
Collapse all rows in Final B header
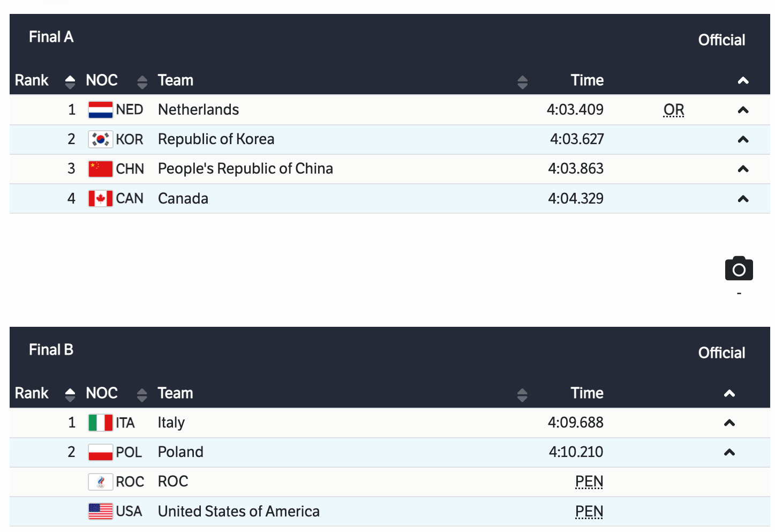[x=729, y=394]
